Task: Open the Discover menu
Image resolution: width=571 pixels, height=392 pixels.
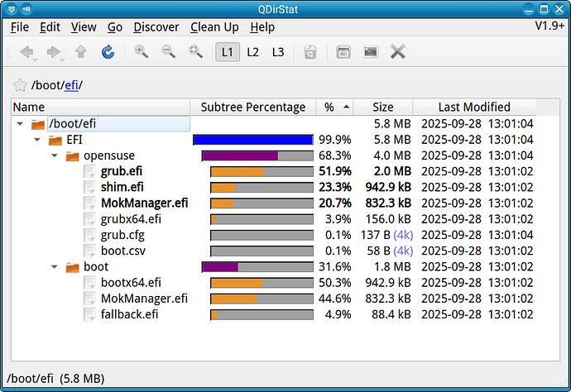Action: (156, 27)
